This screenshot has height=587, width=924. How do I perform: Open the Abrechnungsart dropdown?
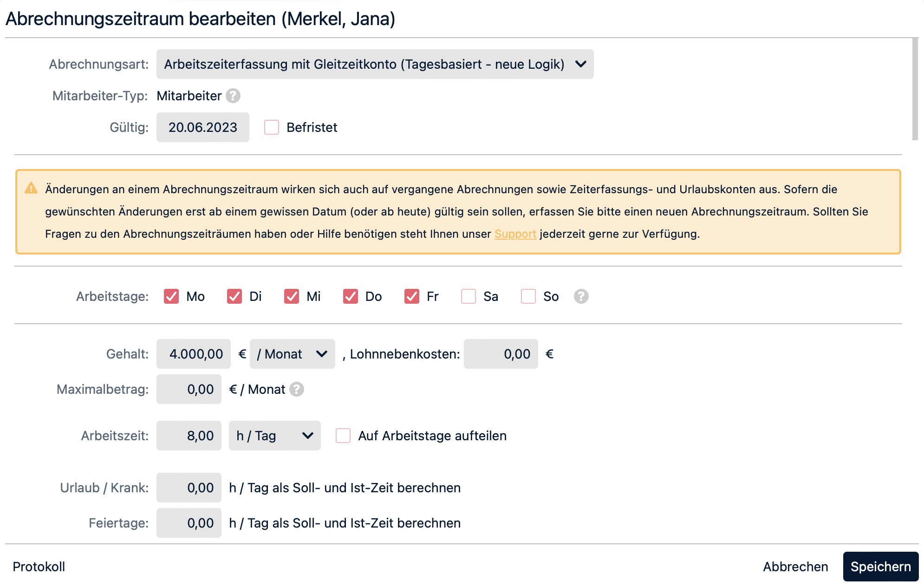(375, 64)
